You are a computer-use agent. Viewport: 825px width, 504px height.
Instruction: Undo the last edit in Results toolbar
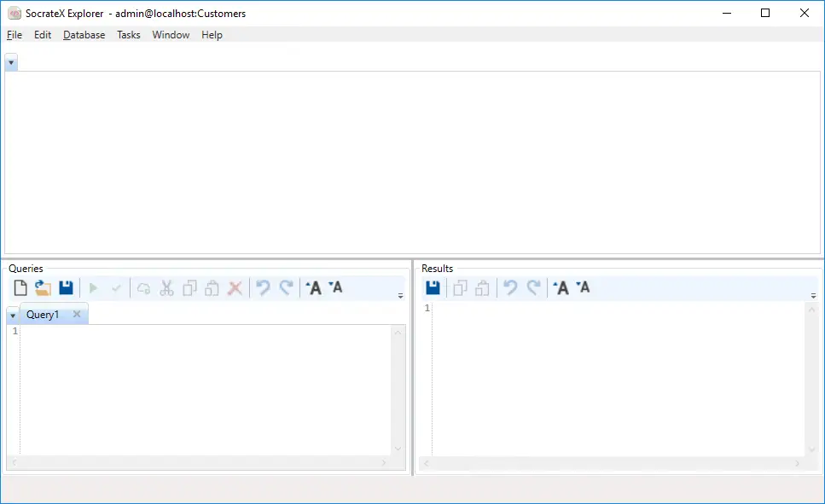510,287
